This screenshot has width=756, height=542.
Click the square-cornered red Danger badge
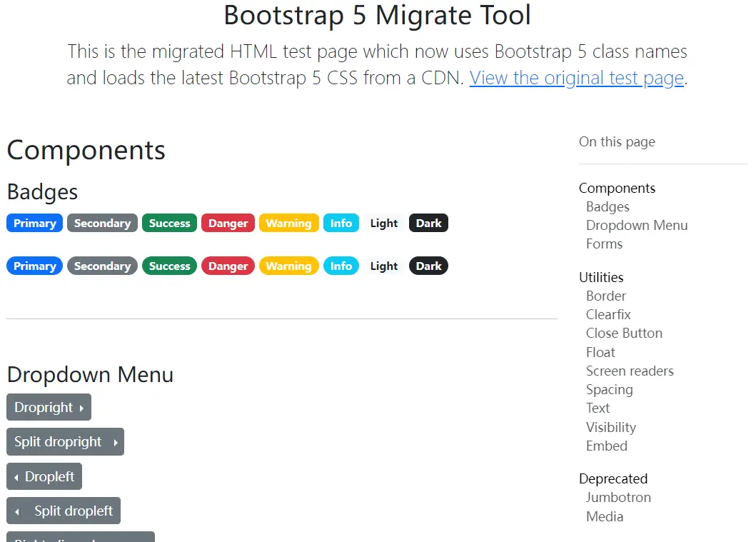(x=228, y=223)
